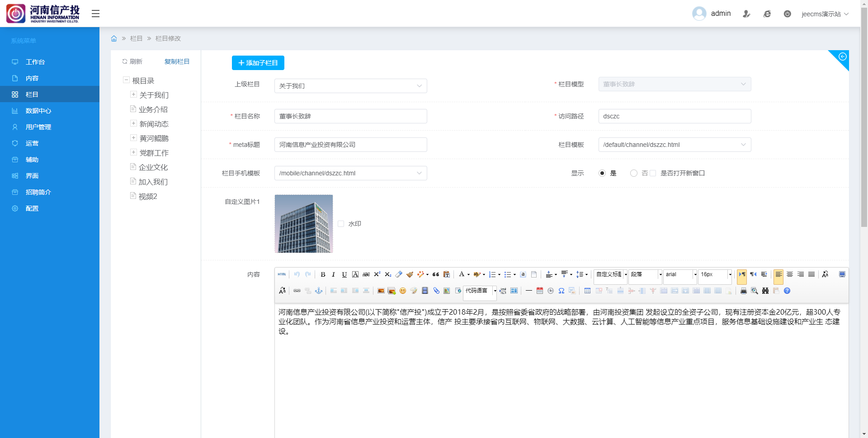
Task: Open 用户管理 in the sidebar menu
Action: [x=38, y=127]
